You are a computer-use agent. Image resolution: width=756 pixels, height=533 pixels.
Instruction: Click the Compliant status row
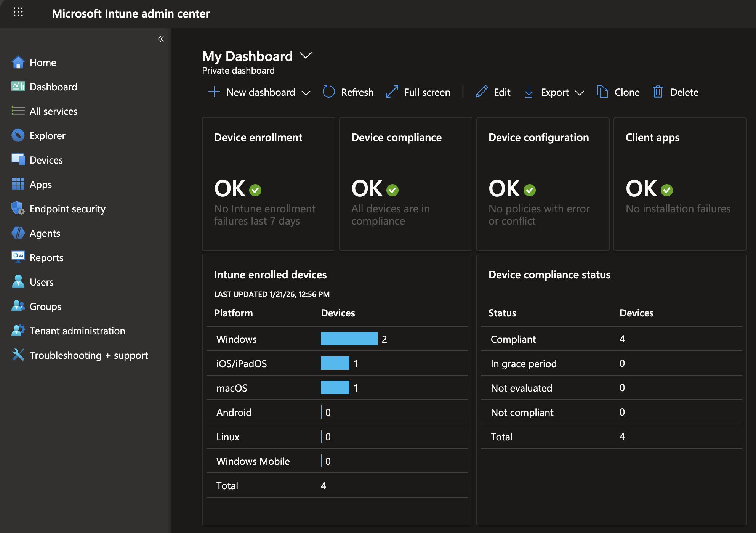[612, 339]
